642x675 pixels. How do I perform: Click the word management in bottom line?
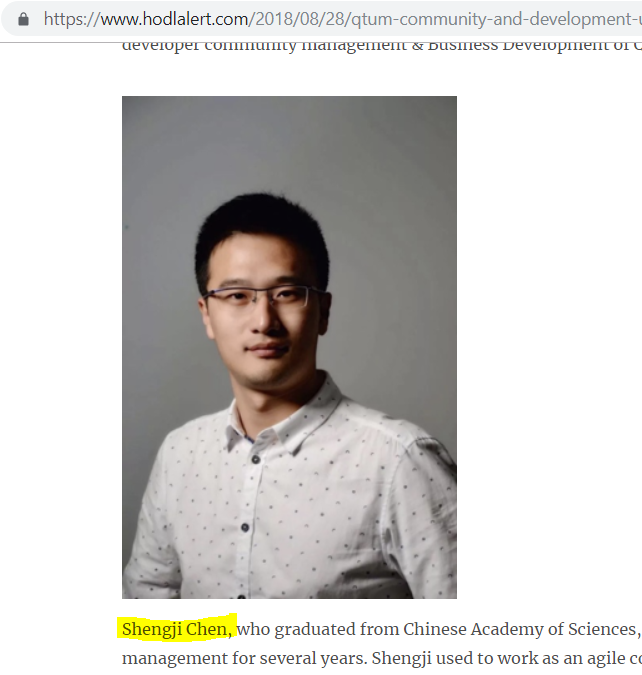click(174, 658)
